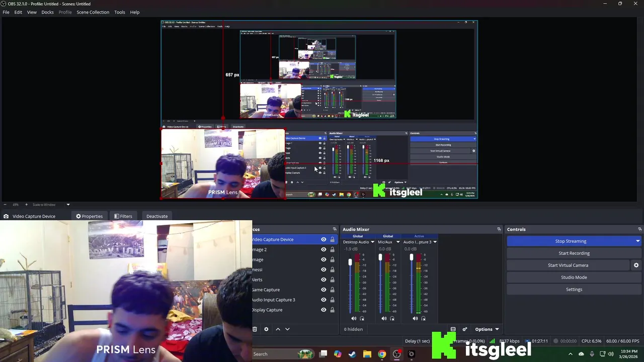Toggle visibility of Alerts source
The width and height of the screenshot is (644, 362).
coord(324,280)
